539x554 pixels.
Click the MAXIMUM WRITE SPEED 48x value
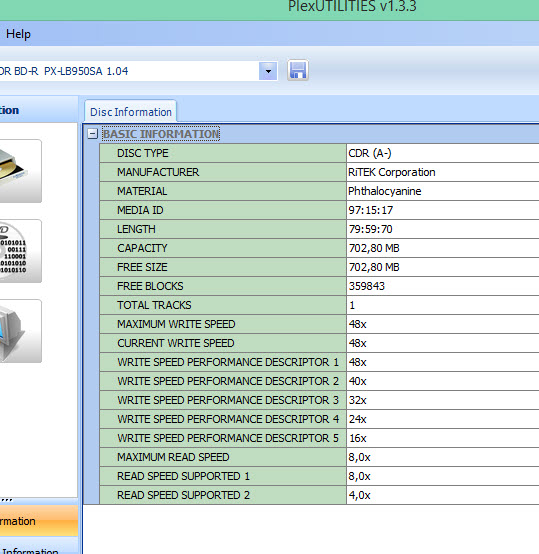click(357, 324)
